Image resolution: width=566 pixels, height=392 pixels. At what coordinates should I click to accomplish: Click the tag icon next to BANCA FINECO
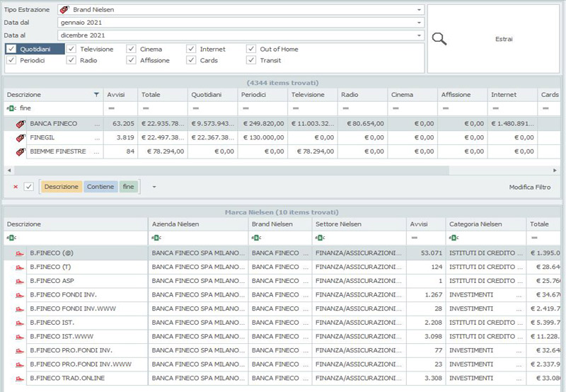point(20,124)
